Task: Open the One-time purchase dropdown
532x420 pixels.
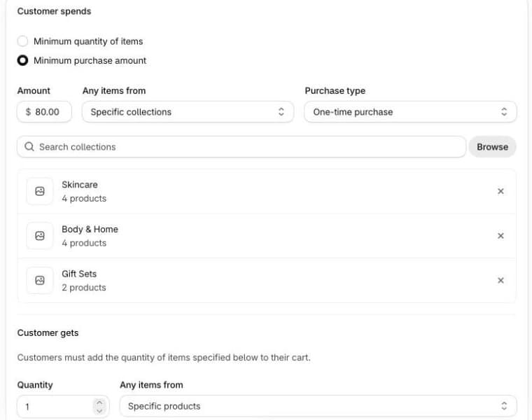Action: (410, 111)
